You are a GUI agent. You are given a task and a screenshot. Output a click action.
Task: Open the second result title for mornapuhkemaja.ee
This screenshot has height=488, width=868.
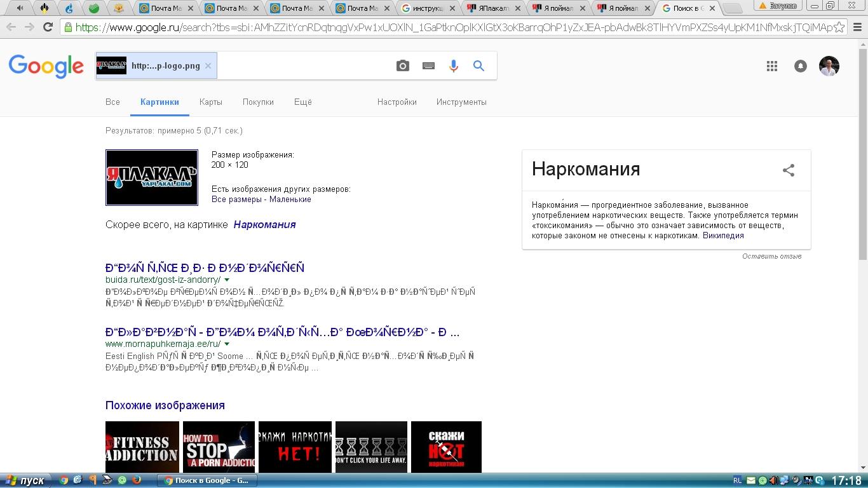coord(282,332)
